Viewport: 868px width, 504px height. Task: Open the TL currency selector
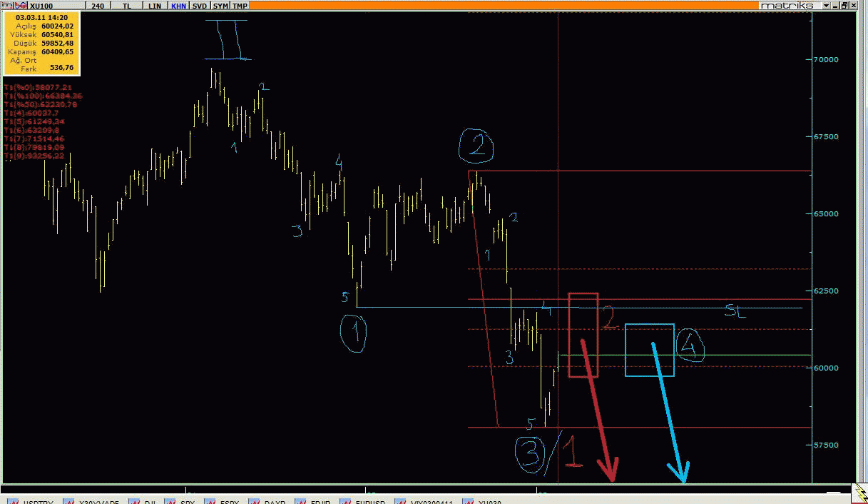click(x=128, y=6)
